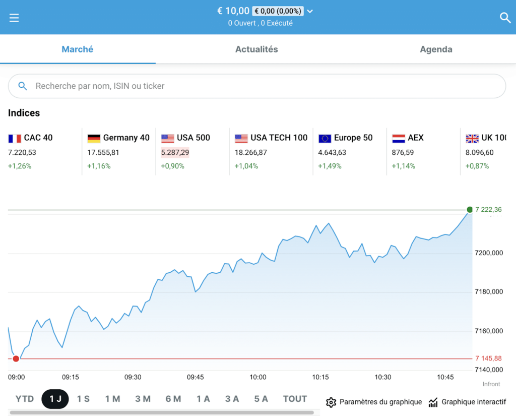Open Paramètres du graphique
The width and height of the screenshot is (516, 420).
click(x=380, y=402)
